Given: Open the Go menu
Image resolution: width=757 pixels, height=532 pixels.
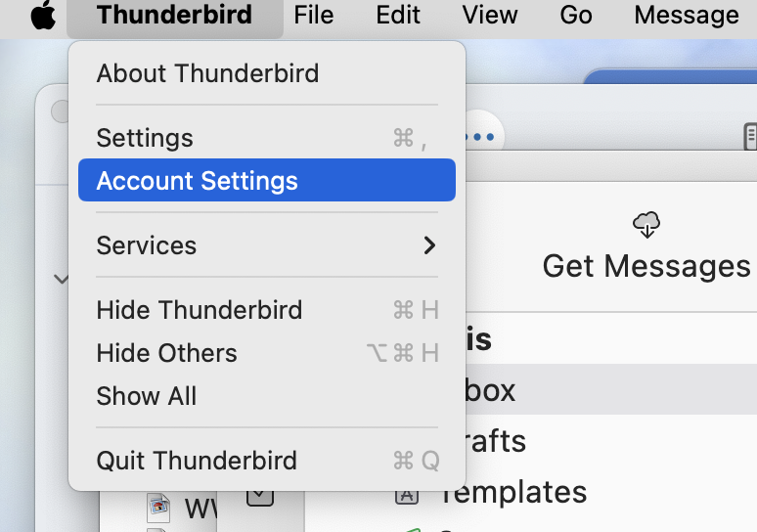Looking at the screenshot, I should pyautogui.click(x=576, y=16).
